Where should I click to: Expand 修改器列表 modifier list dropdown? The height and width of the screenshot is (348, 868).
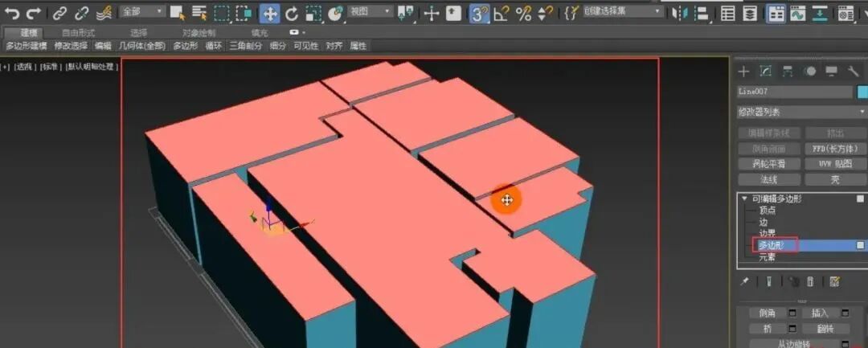[802, 113]
